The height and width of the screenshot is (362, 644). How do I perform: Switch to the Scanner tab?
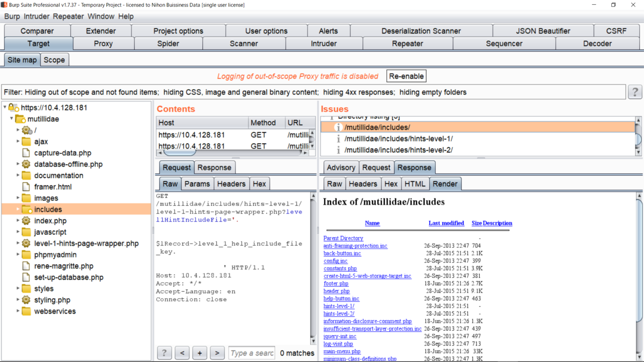click(x=244, y=43)
